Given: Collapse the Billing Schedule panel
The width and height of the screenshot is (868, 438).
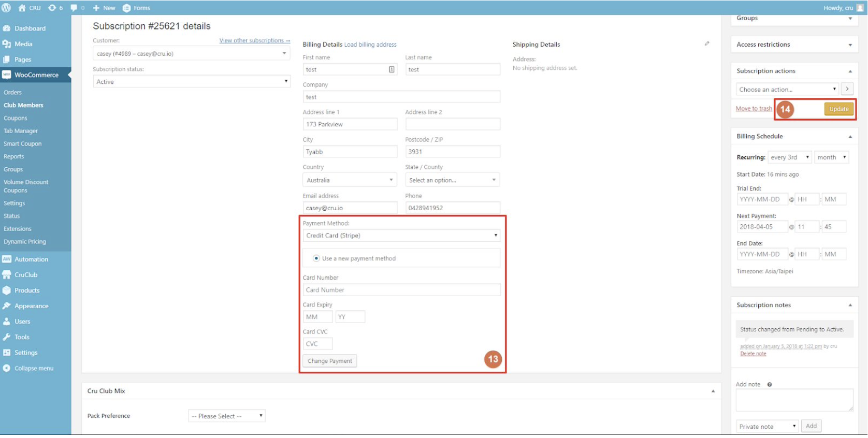Looking at the screenshot, I should (850, 136).
